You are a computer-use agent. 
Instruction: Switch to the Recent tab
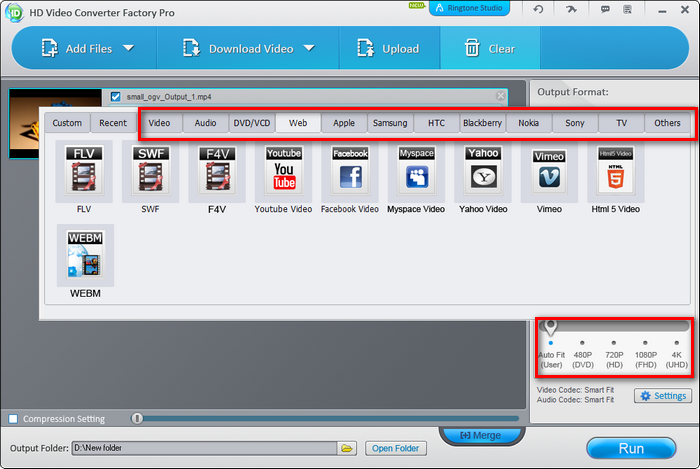click(113, 123)
